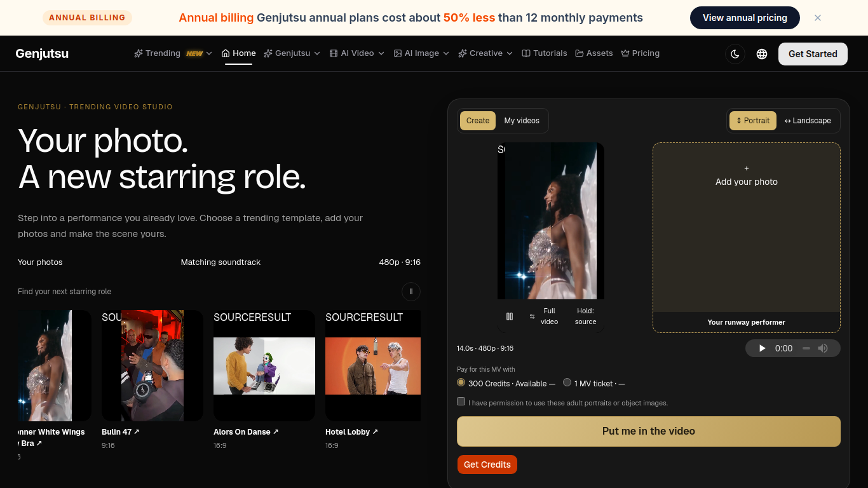The image size is (868, 488).
Task: Toggle dark mode with the moon icon
Action: 735,54
